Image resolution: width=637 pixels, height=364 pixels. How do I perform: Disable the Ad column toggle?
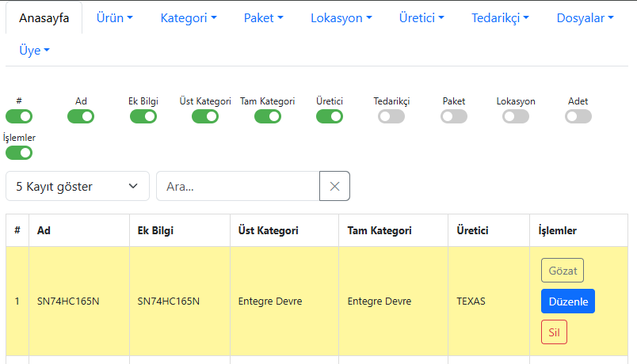coord(81,116)
